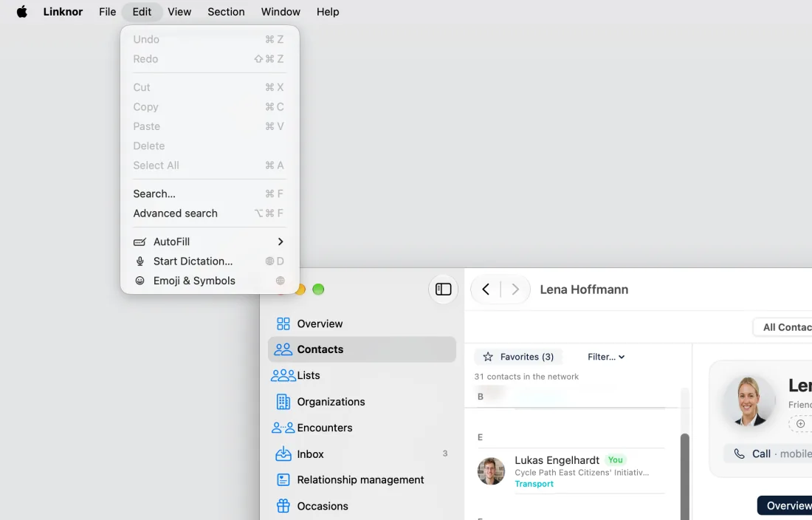Click Lukas Engelhardt's avatar
The width and height of the screenshot is (812, 520).
pos(491,471)
